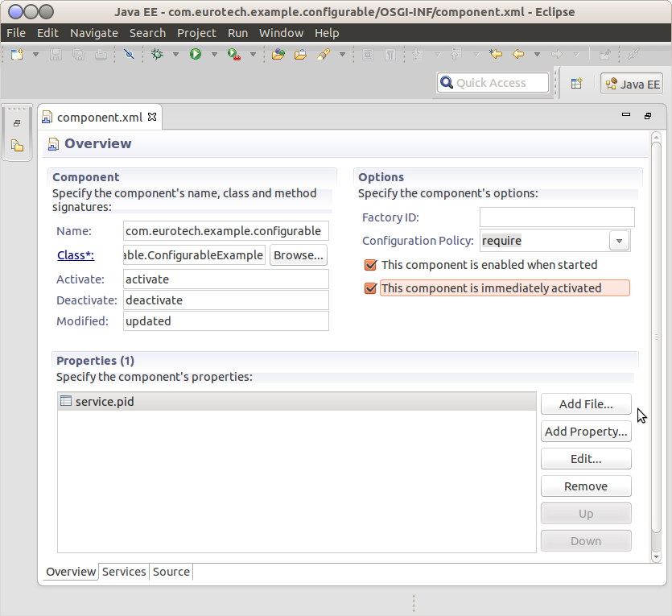The image size is (672, 616).
Task: Click the scrollbar down arrow
Action: click(x=656, y=557)
